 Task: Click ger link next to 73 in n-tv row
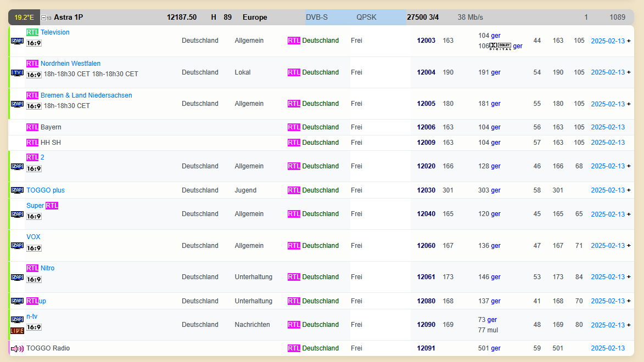pyautogui.click(x=492, y=319)
